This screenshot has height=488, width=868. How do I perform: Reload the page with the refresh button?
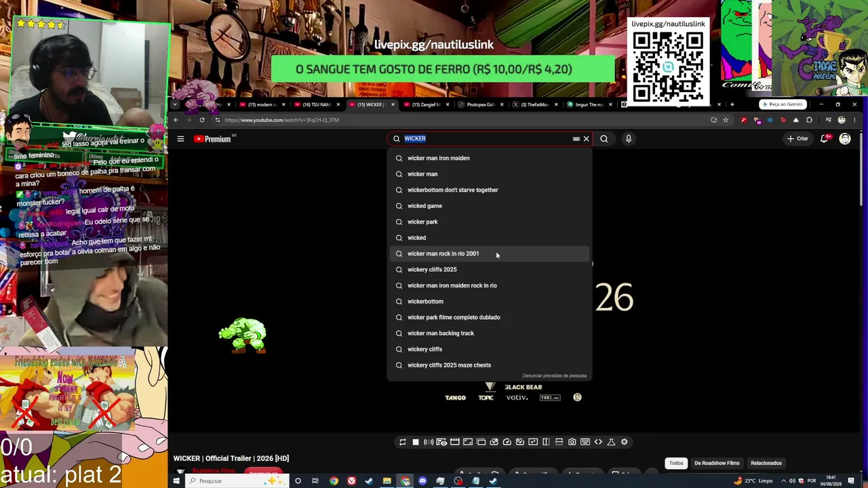[x=202, y=120]
